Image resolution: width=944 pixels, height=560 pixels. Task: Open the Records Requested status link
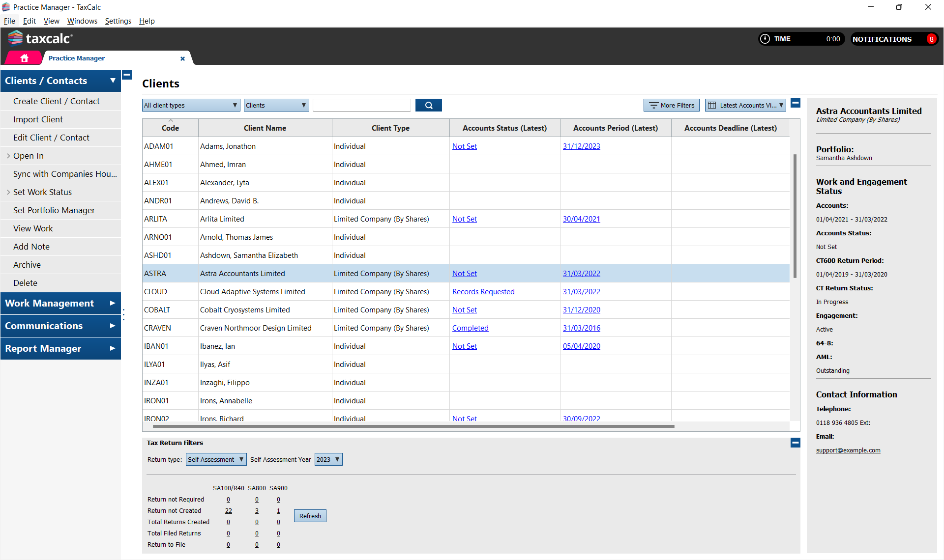(483, 292)
